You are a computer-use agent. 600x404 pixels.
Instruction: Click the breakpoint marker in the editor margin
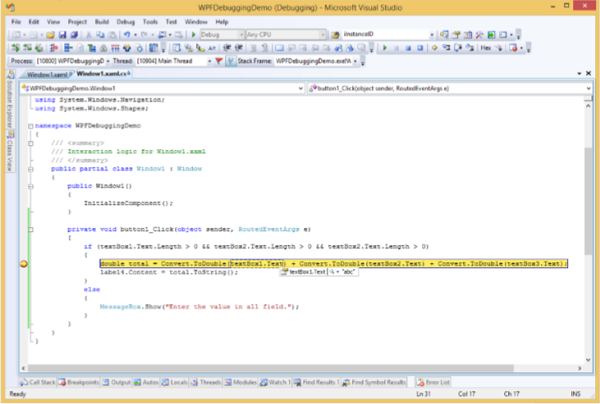pyautogui.click(x=23, y=264)
